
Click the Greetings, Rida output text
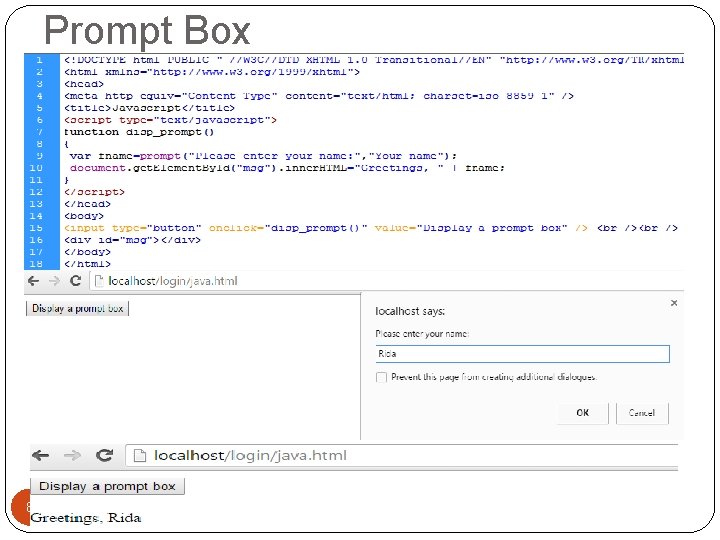tap(86, 518)
